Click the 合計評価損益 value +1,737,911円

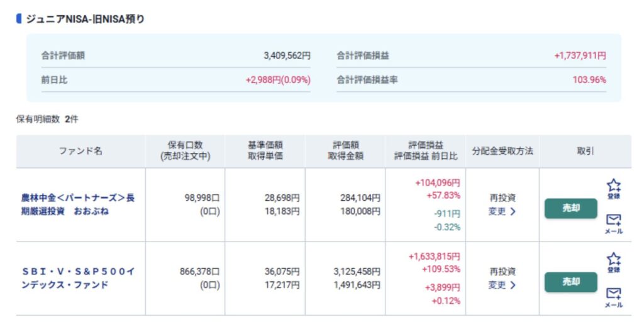pyautogui.click(x=580, y=56)
